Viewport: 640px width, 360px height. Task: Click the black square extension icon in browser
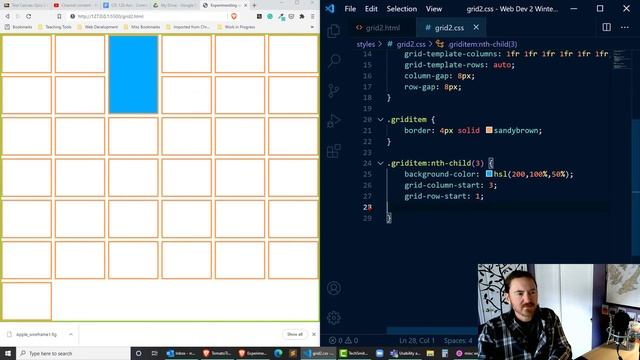[260, 16]
